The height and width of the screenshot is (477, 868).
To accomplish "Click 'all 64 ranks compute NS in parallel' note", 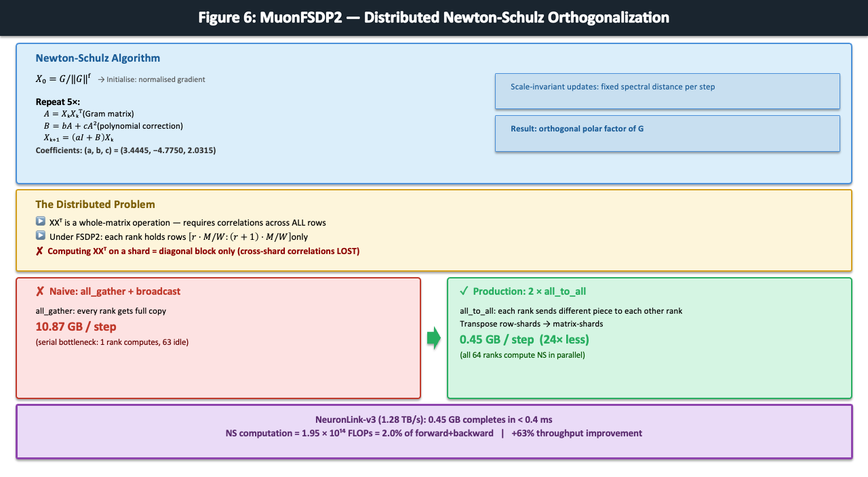I will pos(521,355).
